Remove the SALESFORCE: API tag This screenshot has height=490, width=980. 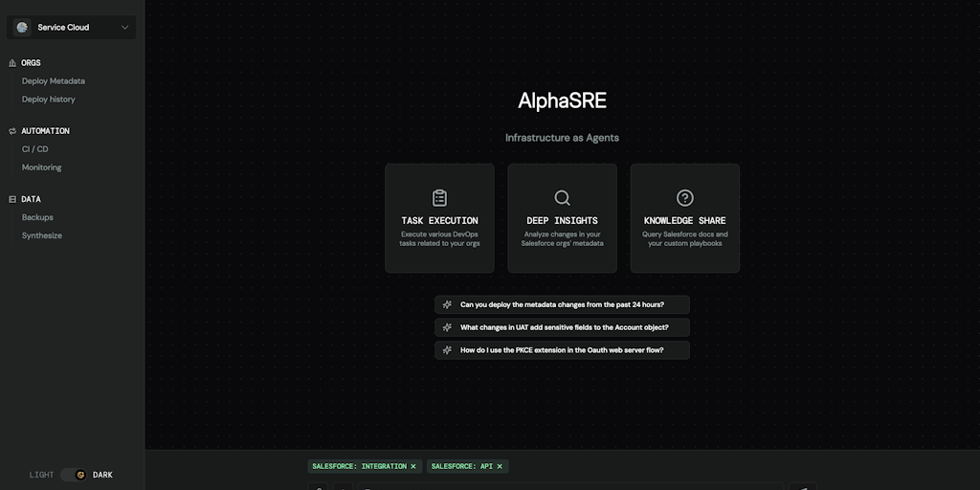[500, 467]
